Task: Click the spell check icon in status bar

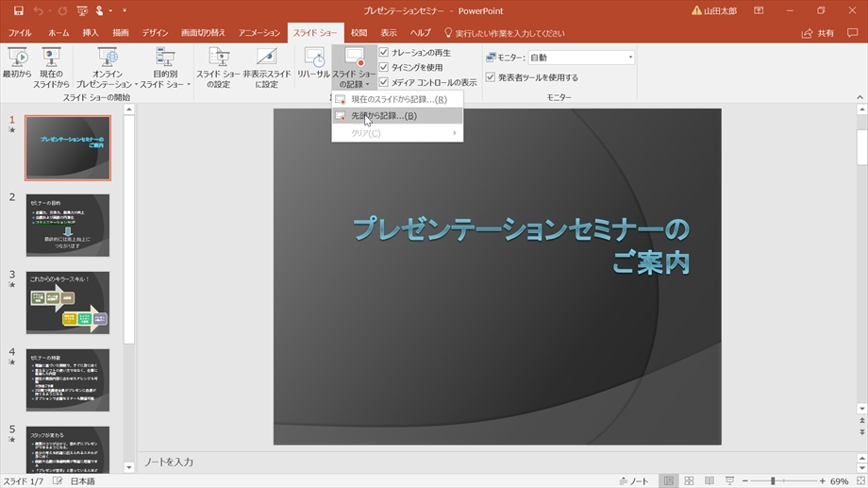Action: coord(58,480)
